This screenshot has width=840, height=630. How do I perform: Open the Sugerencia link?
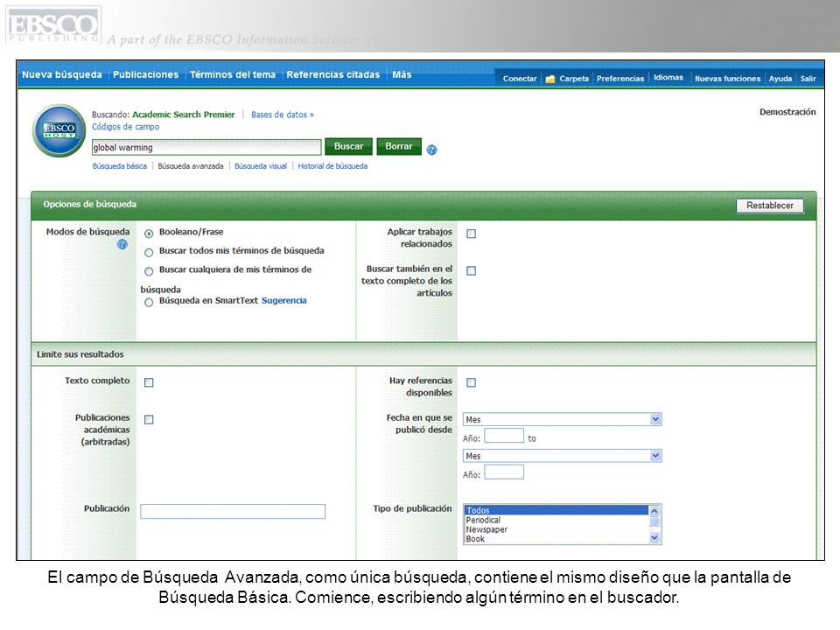click(283, 300)
